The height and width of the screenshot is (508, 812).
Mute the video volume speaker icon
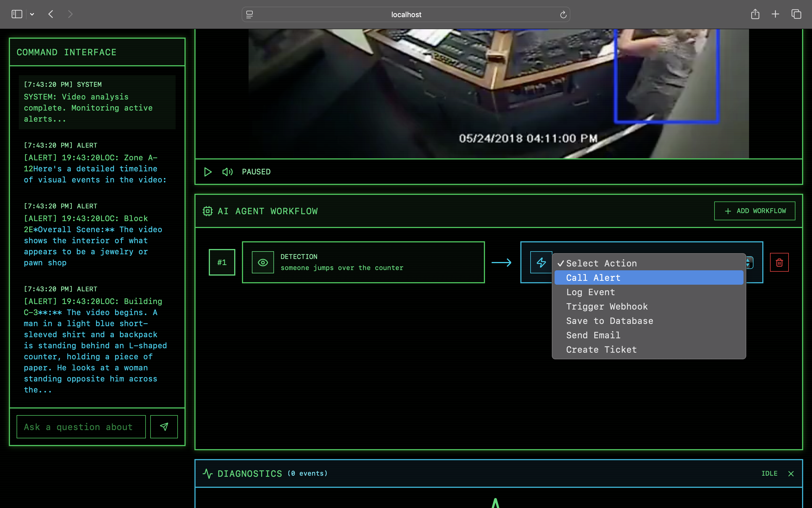227,172
